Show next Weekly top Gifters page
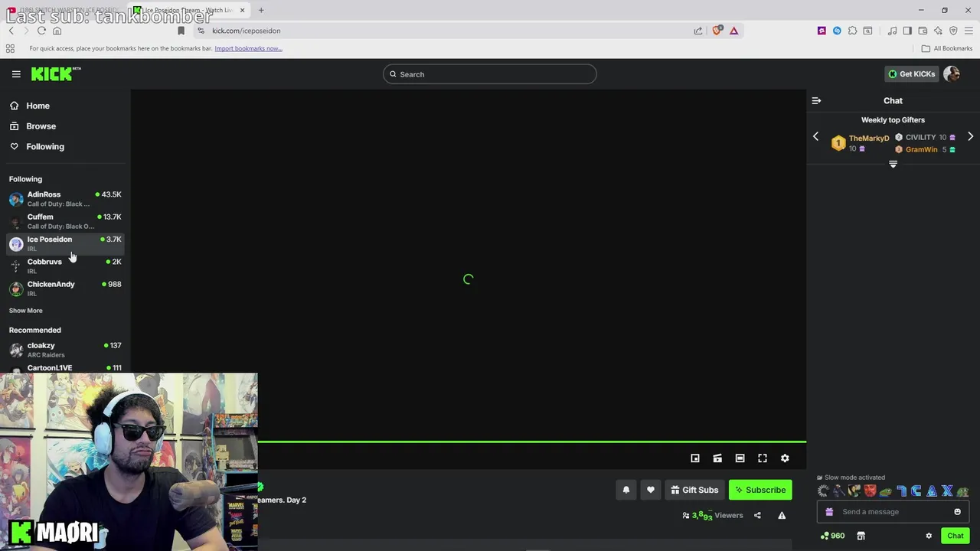 (970, 137)
